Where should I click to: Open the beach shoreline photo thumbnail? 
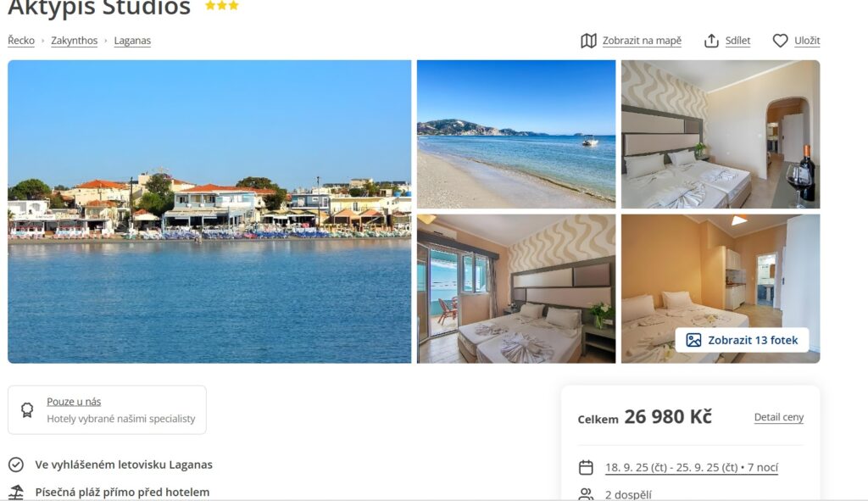(516, 134)
